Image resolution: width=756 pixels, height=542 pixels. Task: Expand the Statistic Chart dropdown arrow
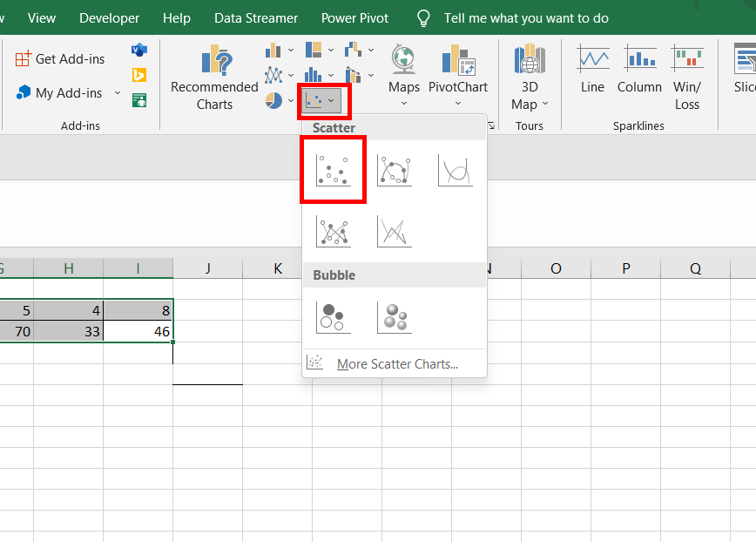coord(331,75)
